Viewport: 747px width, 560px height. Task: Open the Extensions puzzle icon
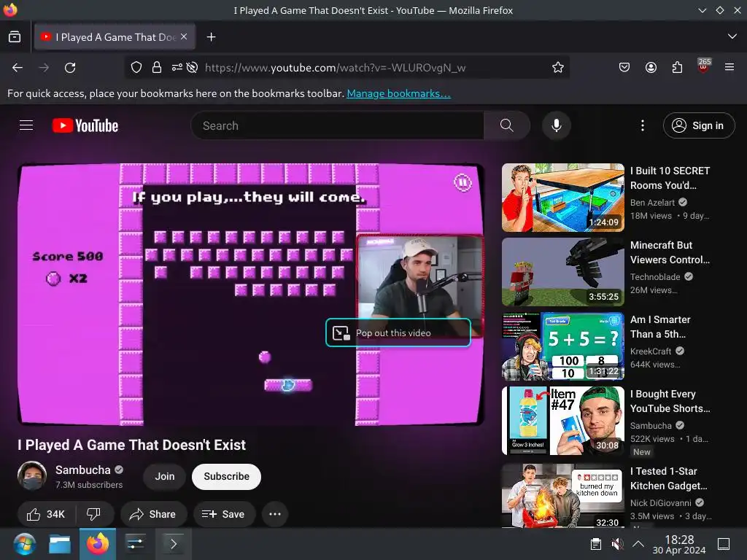click(677, 68)
